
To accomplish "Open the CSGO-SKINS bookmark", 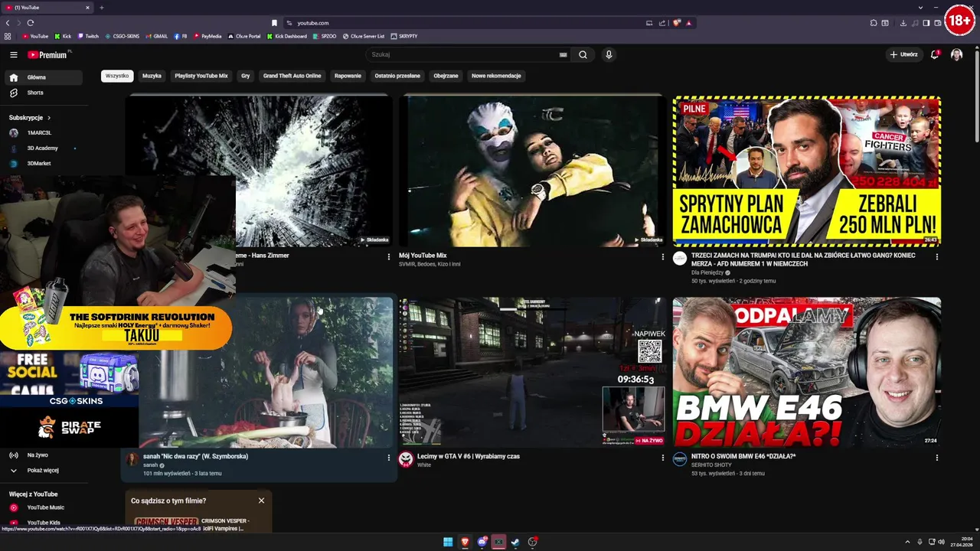I will pos(122,36).
